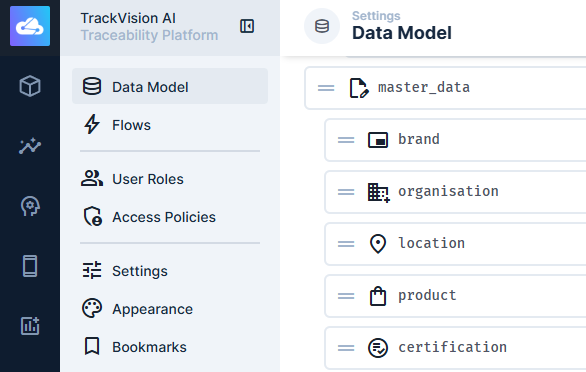This screenshot has width=586, height=372.
Task: Open the product collection
Action: (x=456, y=296)
